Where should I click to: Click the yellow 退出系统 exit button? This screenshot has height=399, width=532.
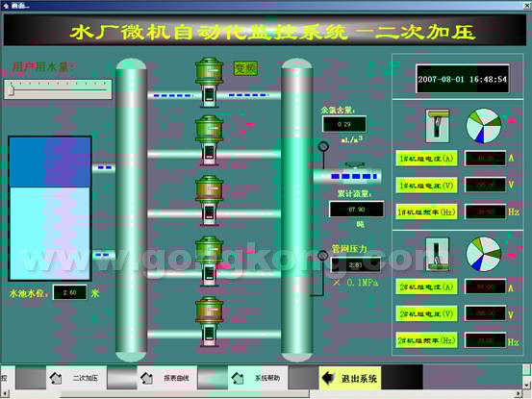(350, 378)
